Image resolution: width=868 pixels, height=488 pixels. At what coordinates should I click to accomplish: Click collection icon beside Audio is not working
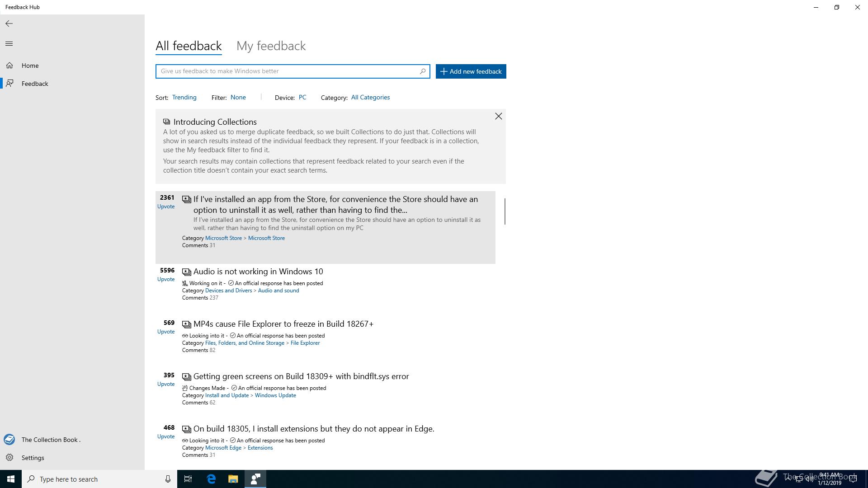coord(186,272)
